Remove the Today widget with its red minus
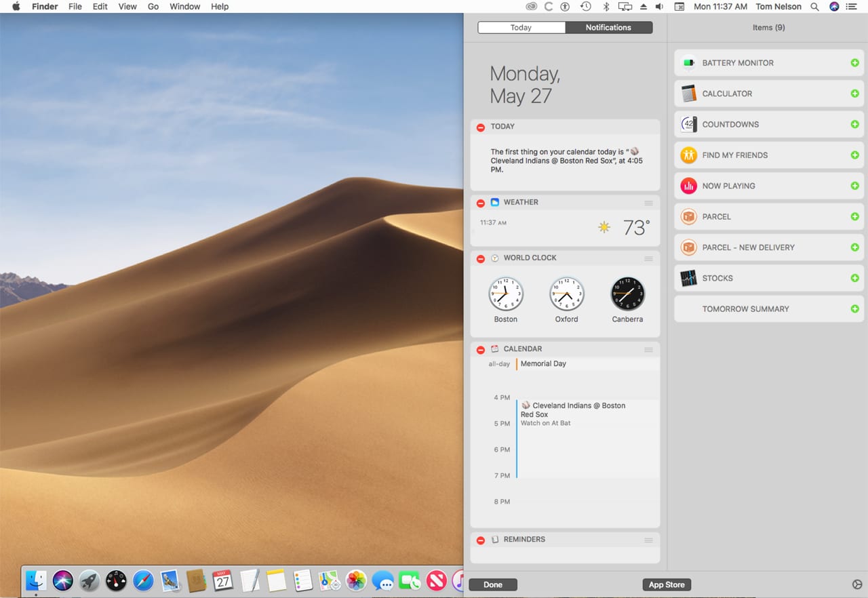Image resolution: width=868 pixels, height=598 pixels. tap(480, 127)
